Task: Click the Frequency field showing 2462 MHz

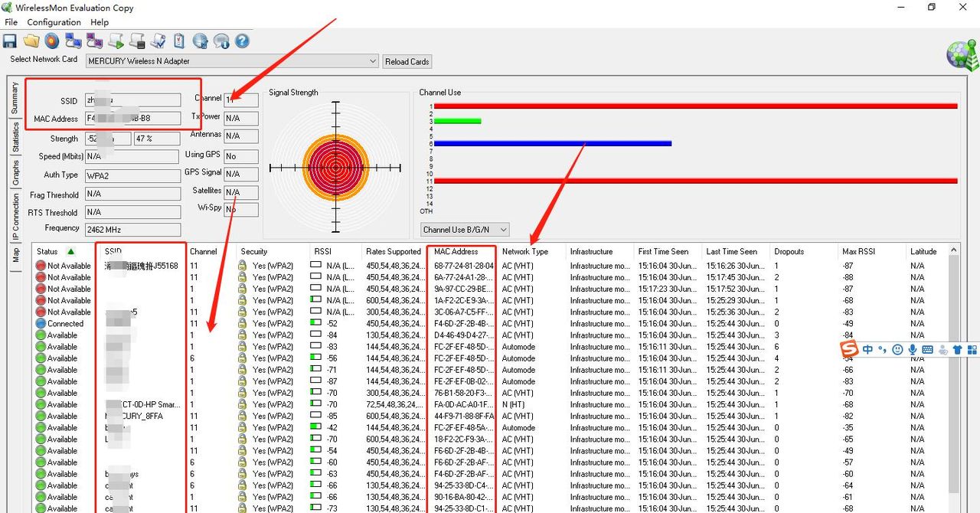Action: tap(132, 230)
